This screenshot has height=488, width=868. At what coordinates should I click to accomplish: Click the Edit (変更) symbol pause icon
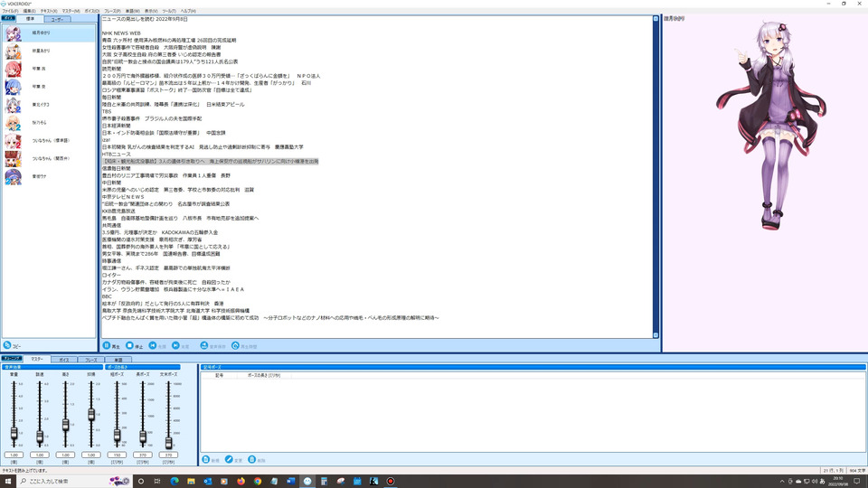pos(229,460)
